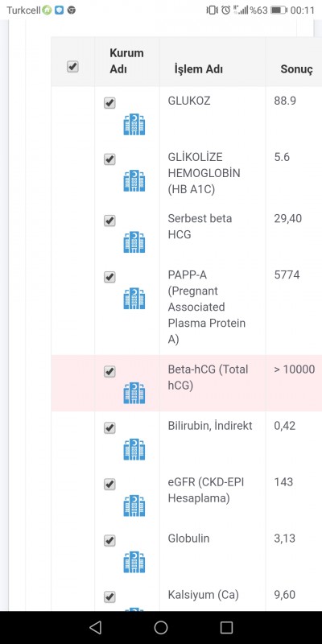Select Kurum Adı column header

pyautogui.click(x=126, y=61)
